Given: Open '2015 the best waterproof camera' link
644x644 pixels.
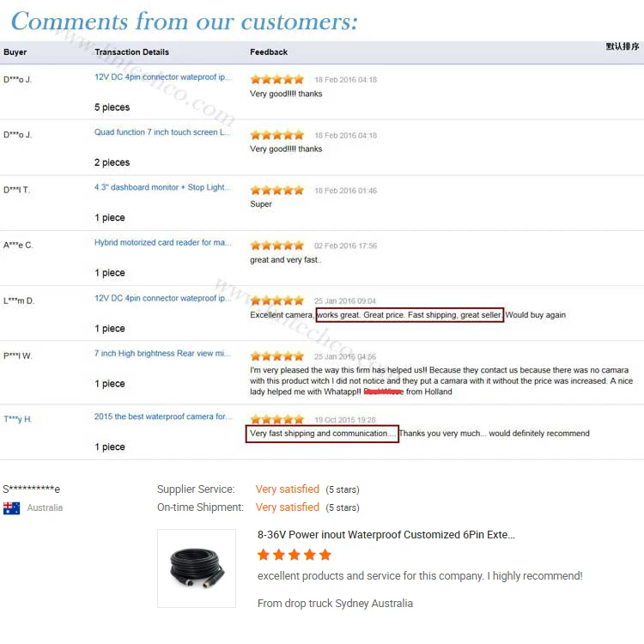Looking at the screenshot, I should (163, 416).
